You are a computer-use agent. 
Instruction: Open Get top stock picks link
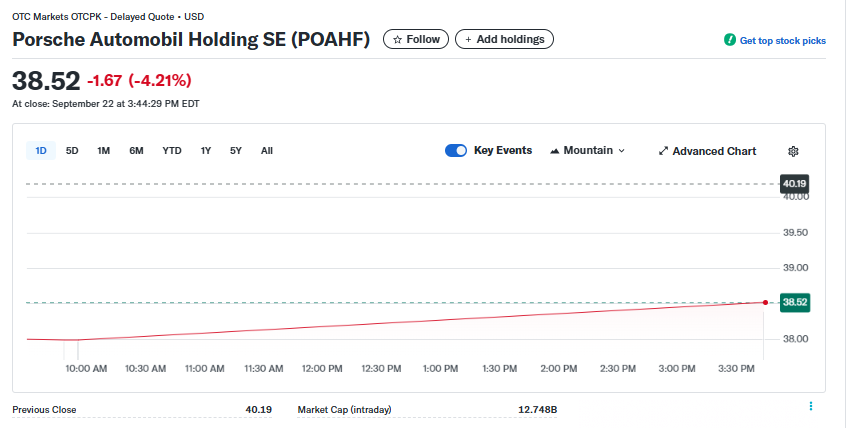(x=782, y=40)
